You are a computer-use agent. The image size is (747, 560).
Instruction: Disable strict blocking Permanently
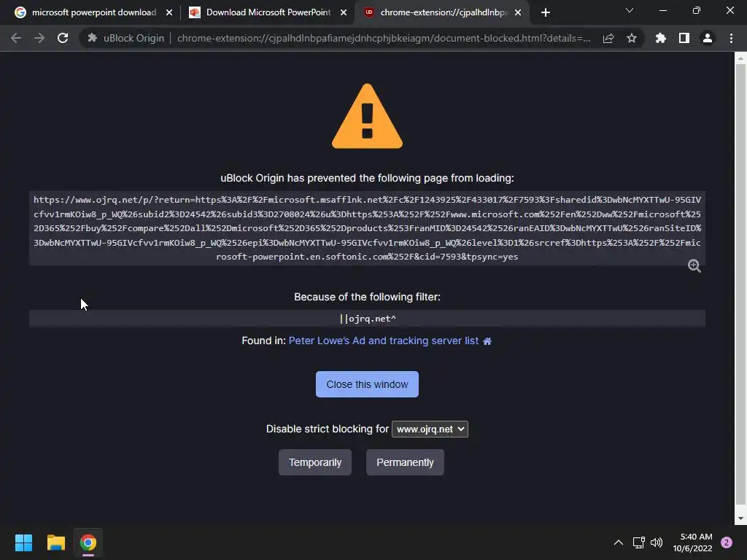tap(405, 462)
